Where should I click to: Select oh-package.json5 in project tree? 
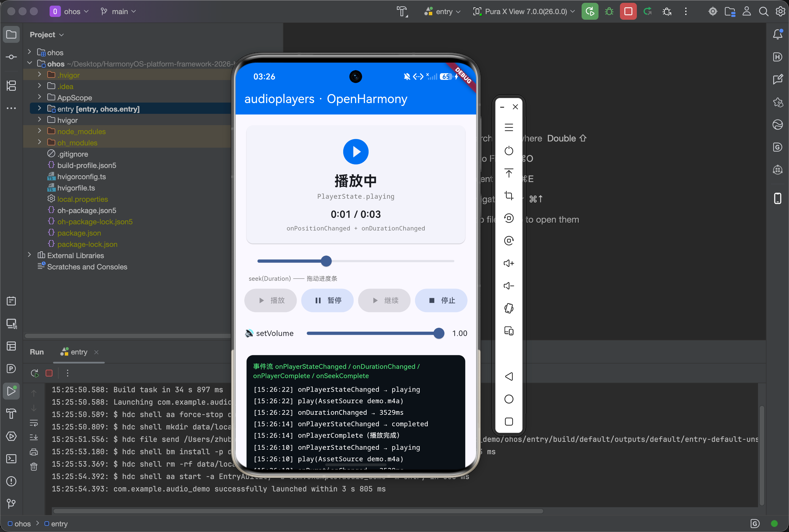87,210
